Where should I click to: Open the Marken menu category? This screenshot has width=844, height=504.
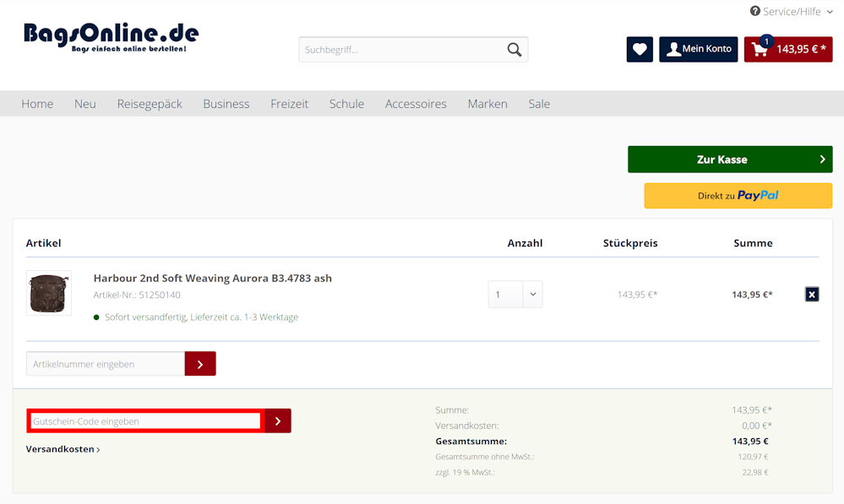(x=487, y=104)
